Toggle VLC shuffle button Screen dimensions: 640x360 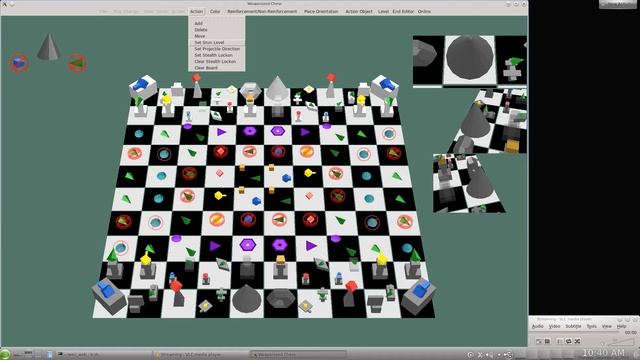click(577, 341)
